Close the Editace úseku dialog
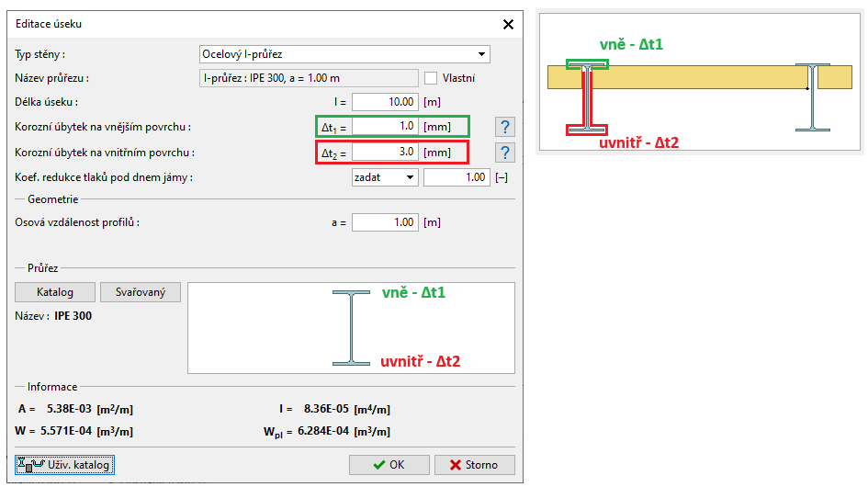868x487 pixels. (508, 25)
